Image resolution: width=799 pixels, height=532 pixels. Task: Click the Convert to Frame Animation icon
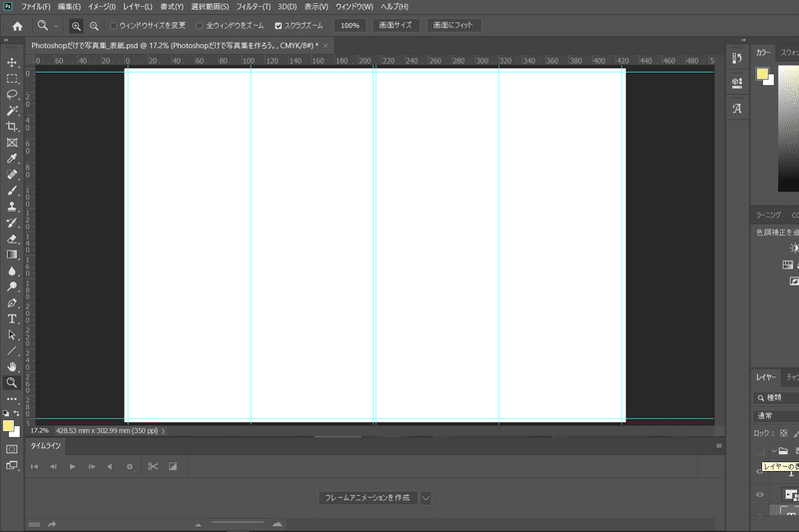34,524
